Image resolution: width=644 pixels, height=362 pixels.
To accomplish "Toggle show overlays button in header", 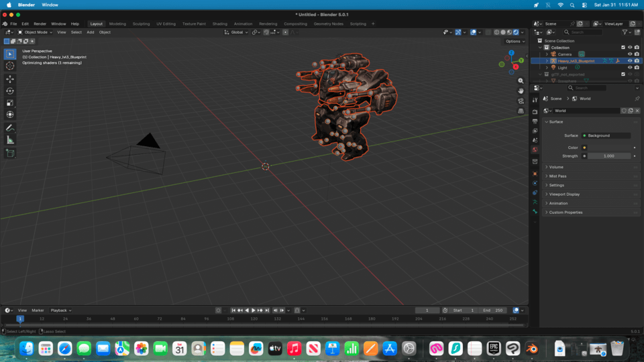I will pyautogui.click(x=473, y=32).
